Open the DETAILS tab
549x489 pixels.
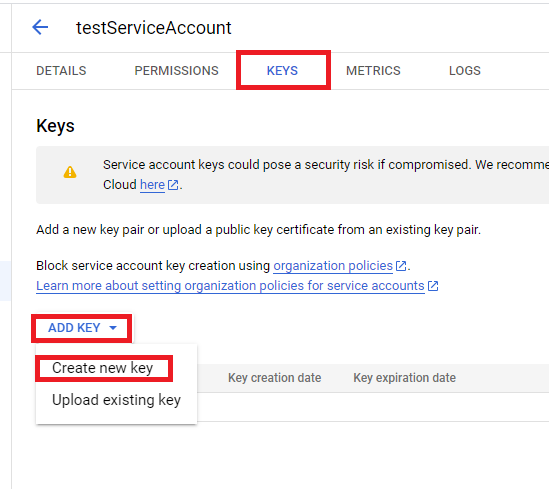61,71
